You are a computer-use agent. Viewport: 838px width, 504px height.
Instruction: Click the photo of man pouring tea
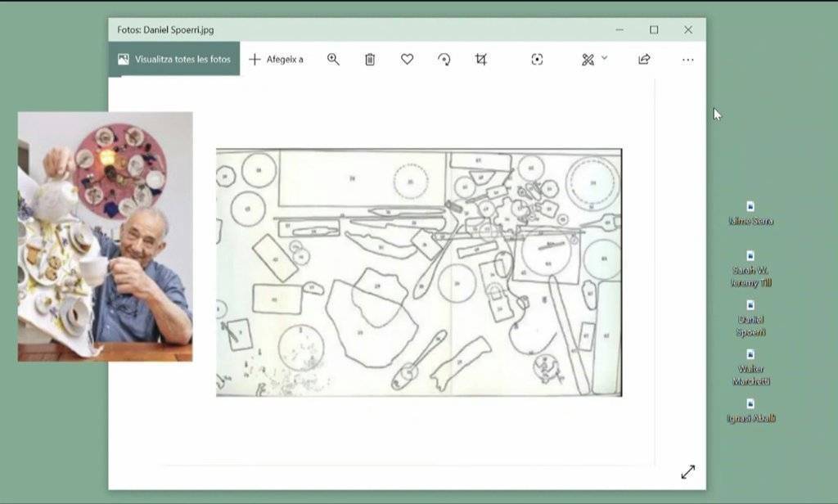105,236
